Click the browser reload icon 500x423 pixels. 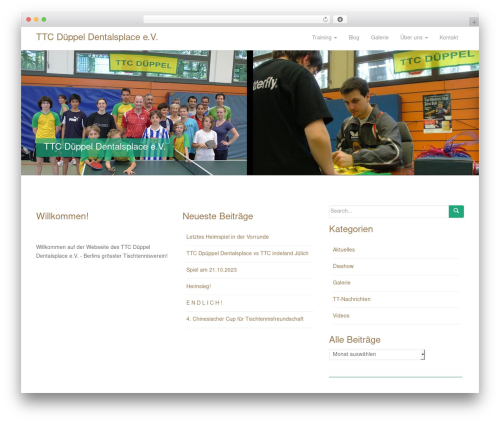coord(325,19)
